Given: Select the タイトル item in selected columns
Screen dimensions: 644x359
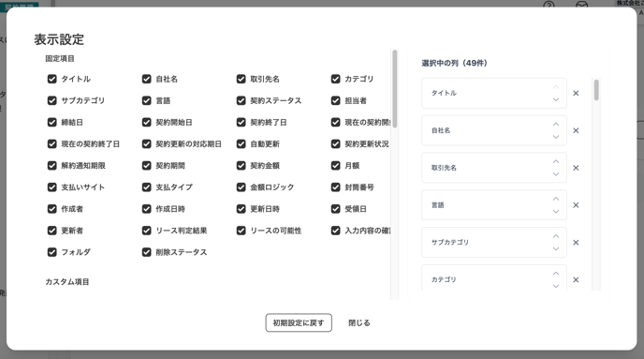Looking at the screenshot, I should tap(494, 94).
